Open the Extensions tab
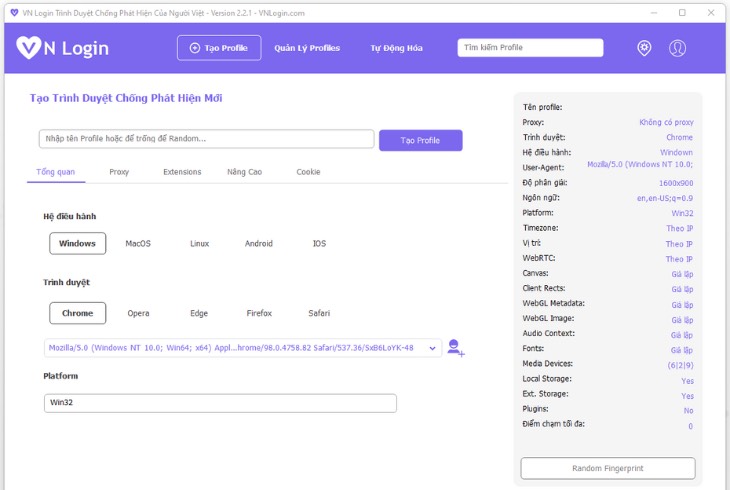This screenshot has height=490, width=730. 182,172
